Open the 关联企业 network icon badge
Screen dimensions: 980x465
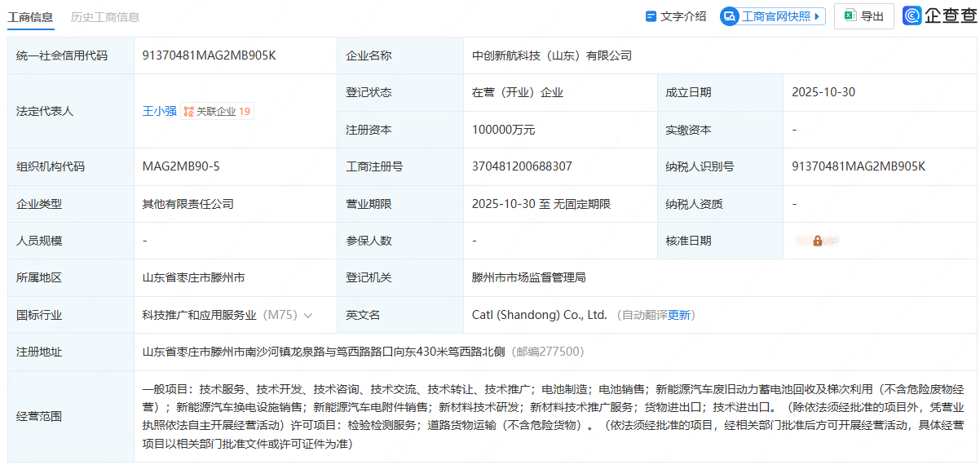pyautogui.click(x=188, y=112)
